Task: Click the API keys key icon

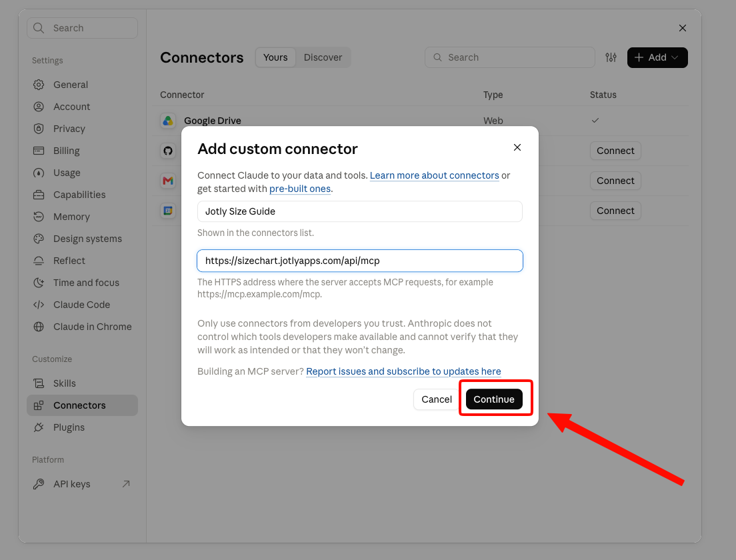Action: pos(39,484)
